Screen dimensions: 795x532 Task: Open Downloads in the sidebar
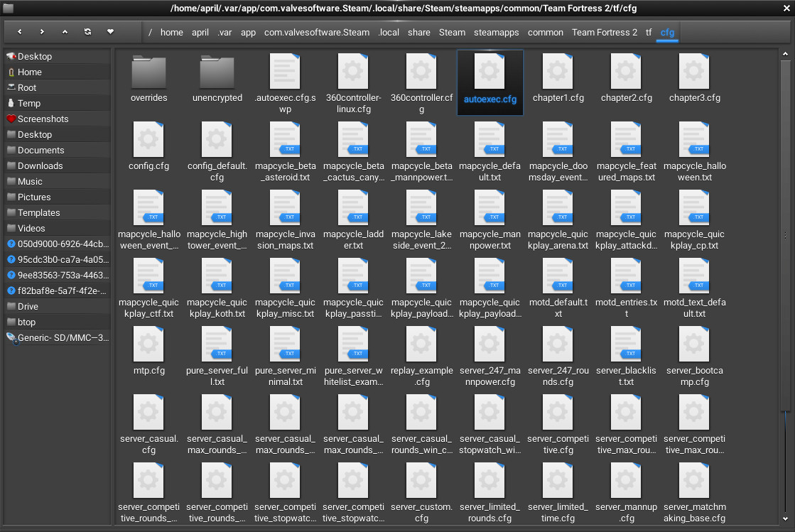click(57, 165)
